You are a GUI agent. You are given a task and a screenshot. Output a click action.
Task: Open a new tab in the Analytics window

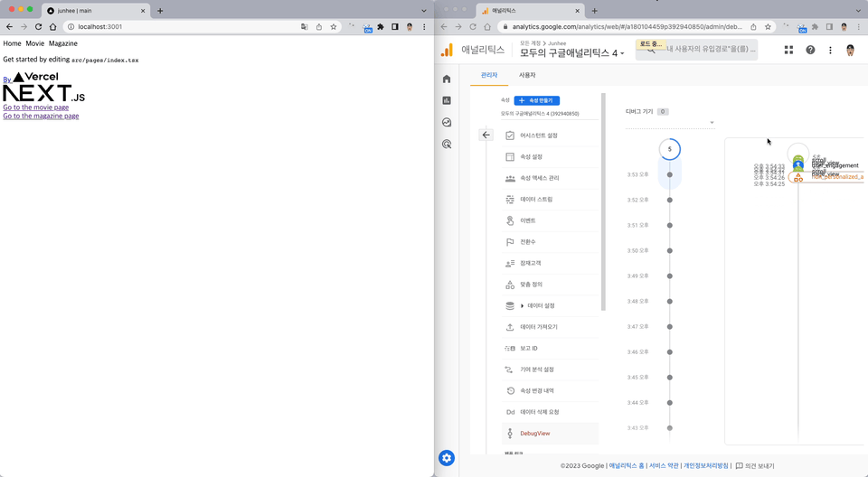[595, 11]
